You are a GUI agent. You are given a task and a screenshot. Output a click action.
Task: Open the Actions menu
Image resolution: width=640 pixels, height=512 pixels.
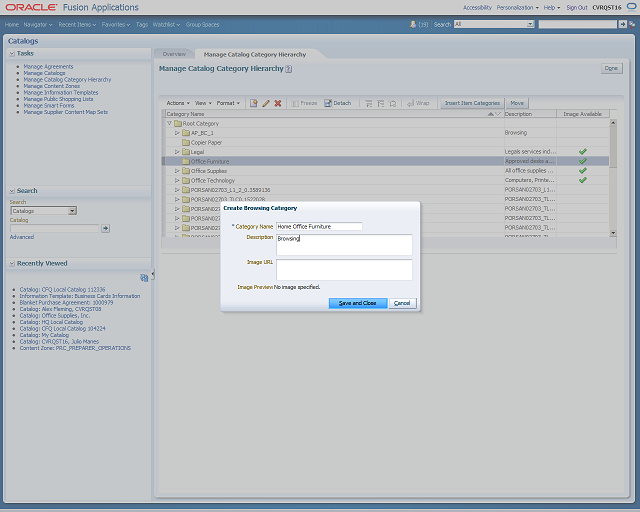pos(178,103)
